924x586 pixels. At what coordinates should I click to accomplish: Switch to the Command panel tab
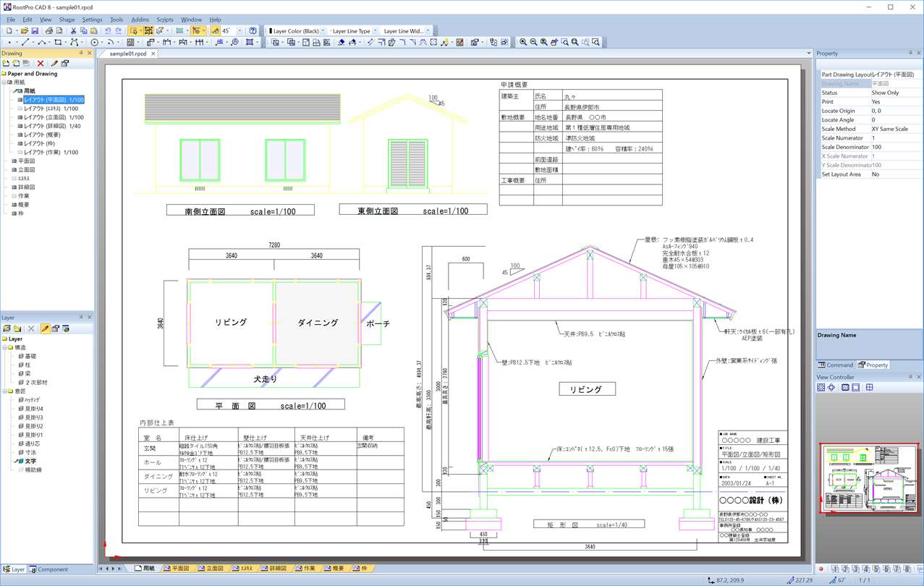[836, 365]
